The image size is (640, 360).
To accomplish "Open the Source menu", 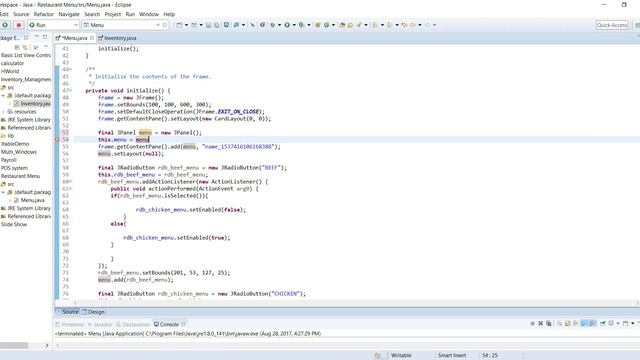I will tap(21, 14).
